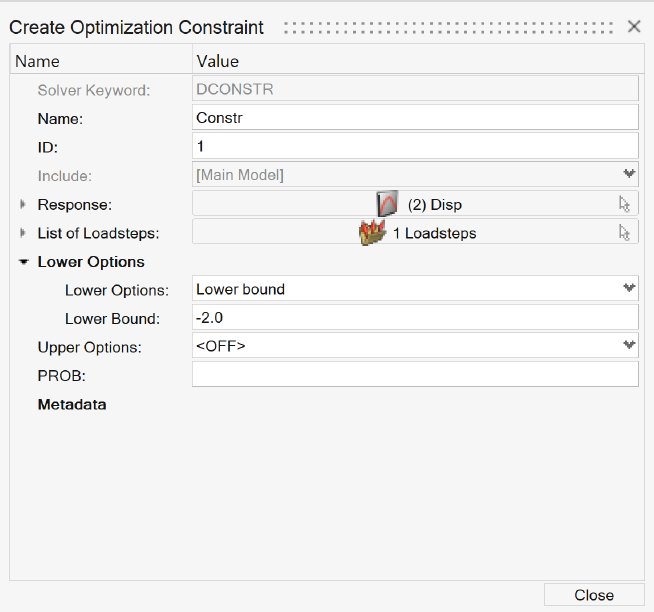Click the Disp response curve icon
Screen dimensions: 654x612
coord(388,204)
